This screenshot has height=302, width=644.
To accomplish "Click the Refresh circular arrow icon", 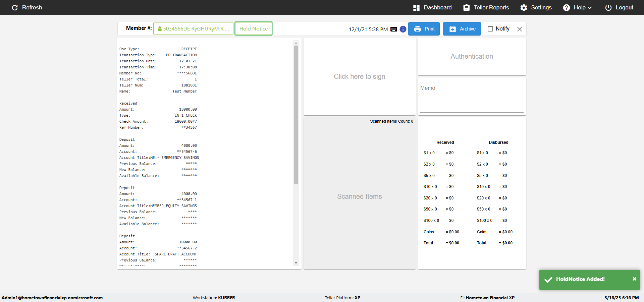I will pyautogui.click(x=15, y=7).
